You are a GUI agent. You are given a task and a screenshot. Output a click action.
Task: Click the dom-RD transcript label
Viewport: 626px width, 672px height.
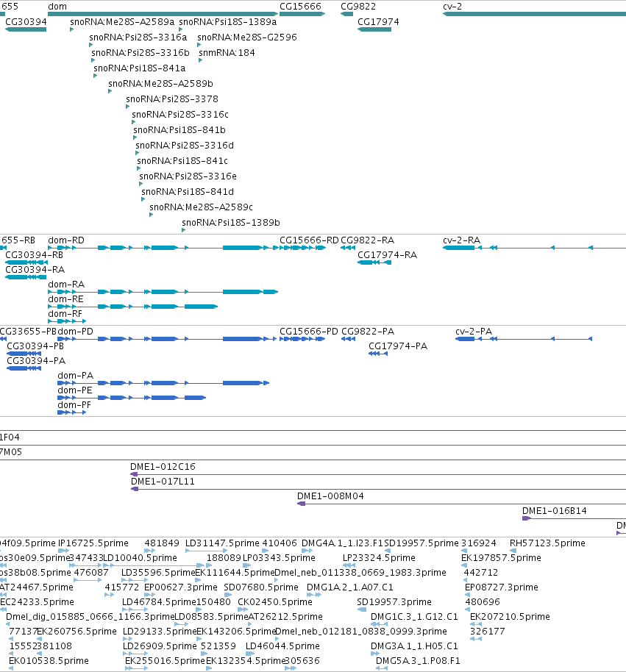[66, 240]
